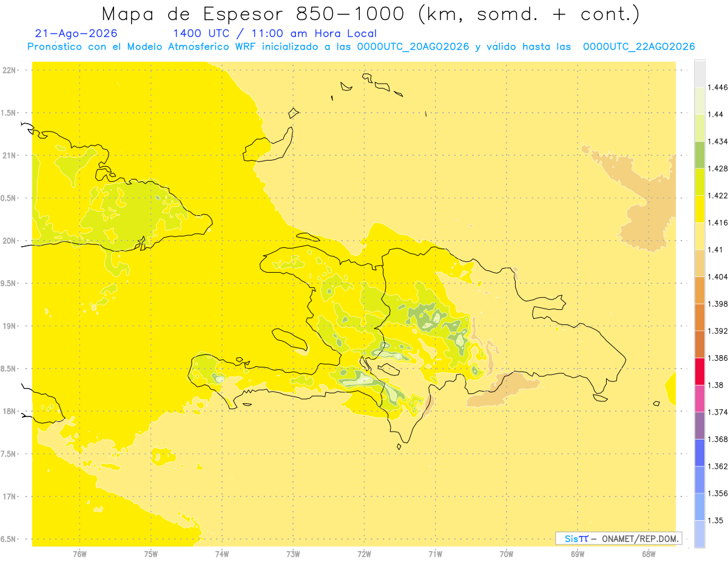Select the purple legend band between 1.368 and 1.374
The image size is (728, 562).
(699, 426)
